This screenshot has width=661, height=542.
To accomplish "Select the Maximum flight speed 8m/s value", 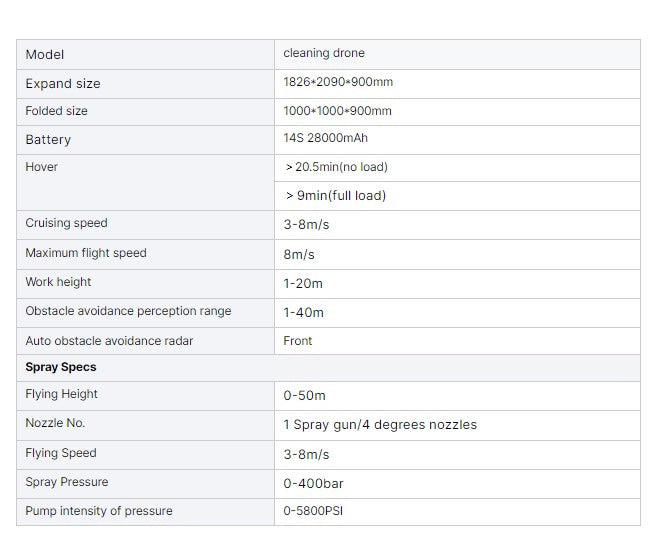I will click(x=299, y=255).
